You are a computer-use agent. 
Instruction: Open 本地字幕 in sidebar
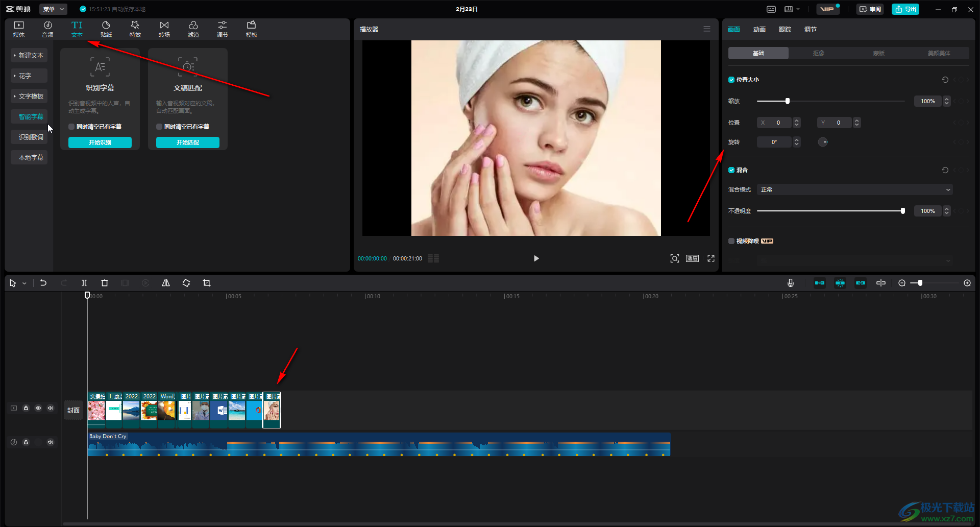point(29,157)
